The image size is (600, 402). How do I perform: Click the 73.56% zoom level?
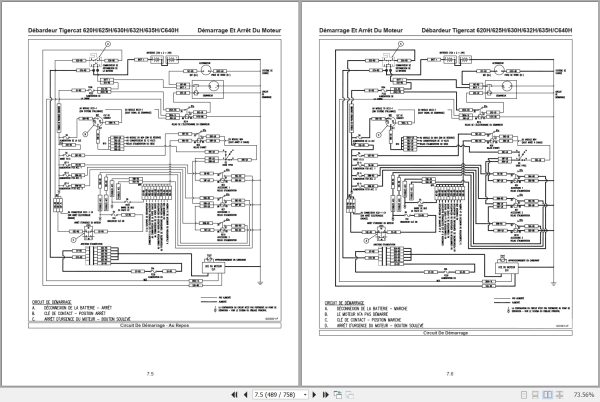tap(584, 394)
